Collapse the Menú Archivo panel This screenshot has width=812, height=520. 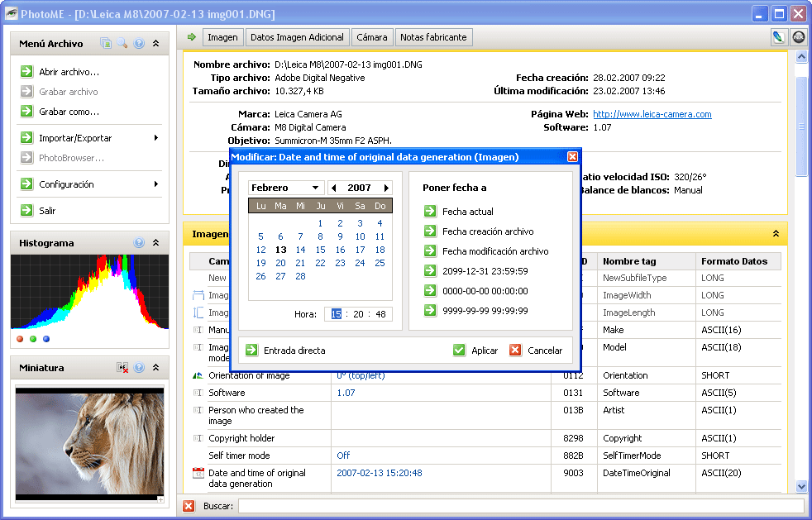(156, 44)
